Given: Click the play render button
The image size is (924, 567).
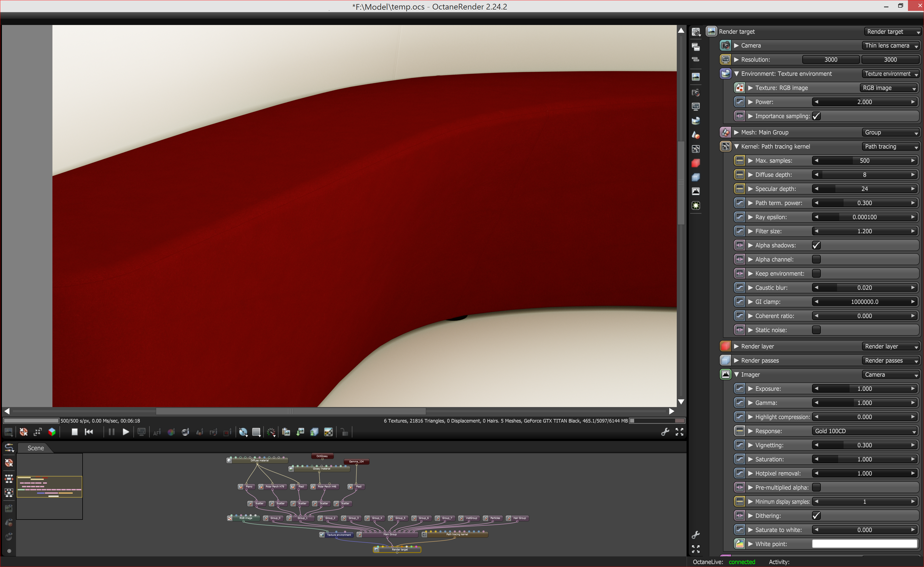Looking at the screenshot, I should pos(126,432).
